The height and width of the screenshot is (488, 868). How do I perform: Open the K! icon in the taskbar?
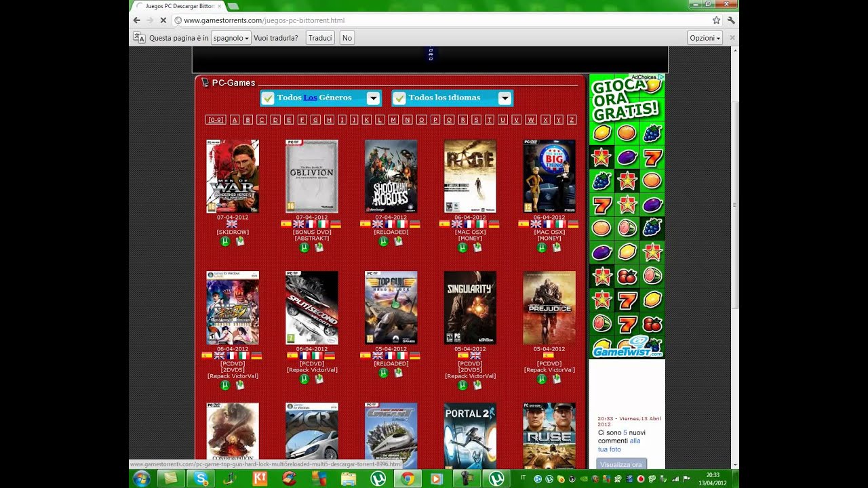(x=260, y=479)
